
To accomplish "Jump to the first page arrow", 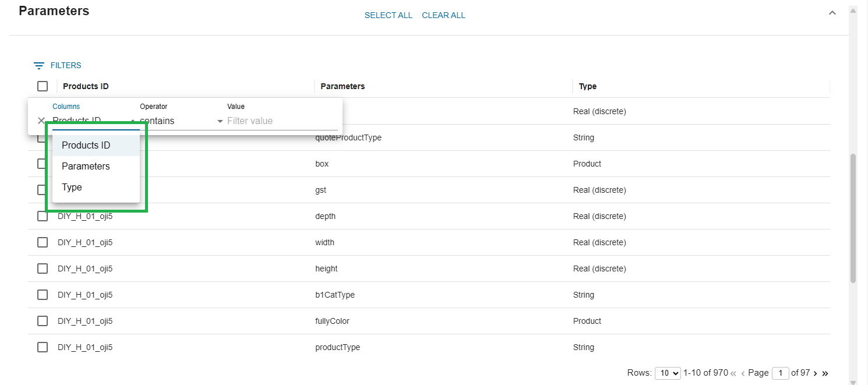I will click(733, 373).
